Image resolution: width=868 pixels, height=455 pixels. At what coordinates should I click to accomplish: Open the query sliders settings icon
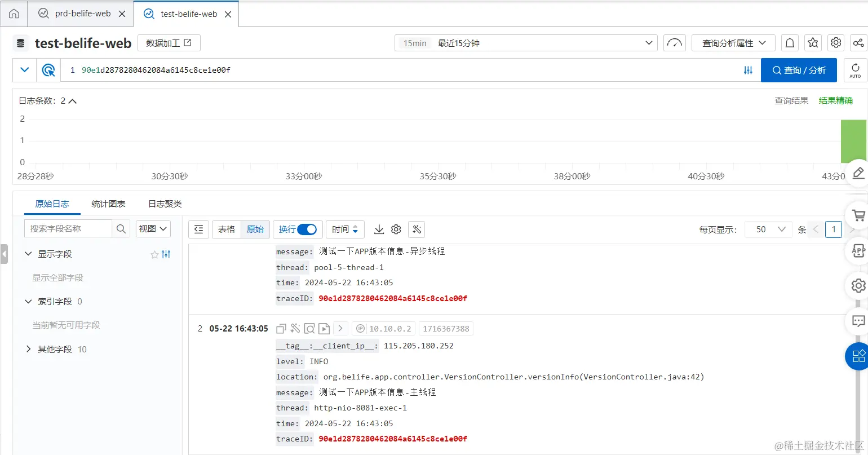(x=748, y=70)
